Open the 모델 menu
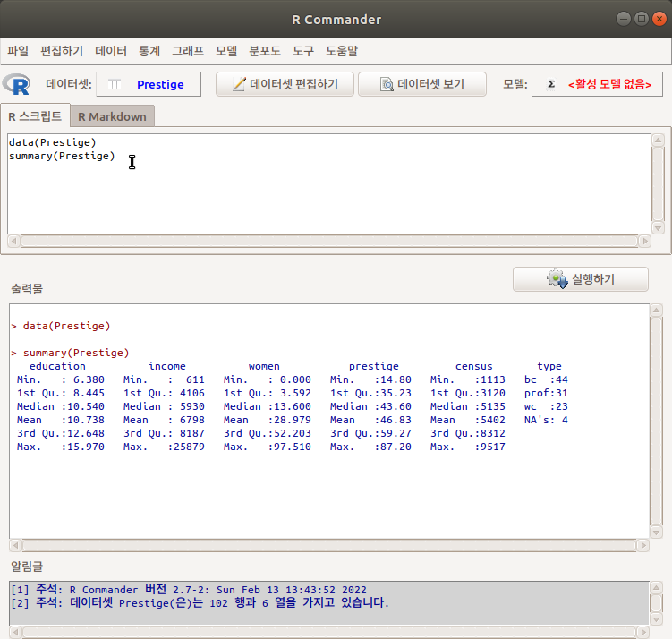 226,51
